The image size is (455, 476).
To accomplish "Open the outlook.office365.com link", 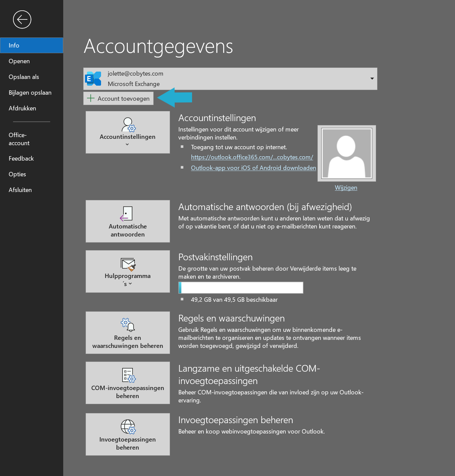I will [252, 157].
